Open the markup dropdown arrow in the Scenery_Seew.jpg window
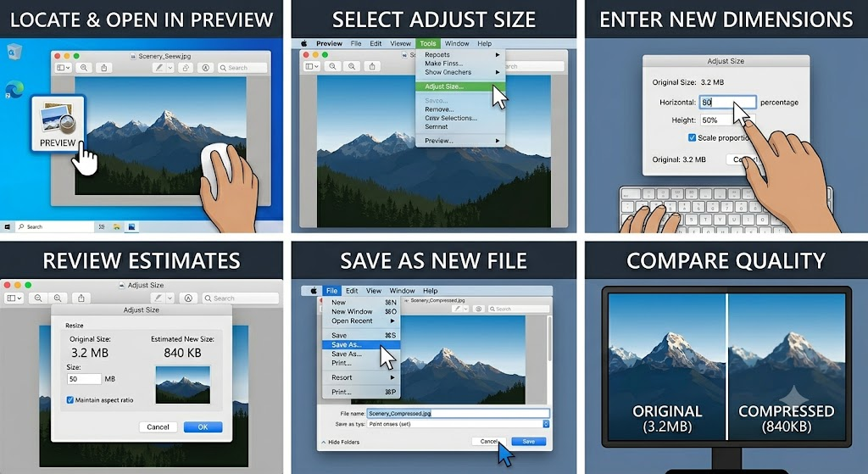868x474 pixels. 170,68
